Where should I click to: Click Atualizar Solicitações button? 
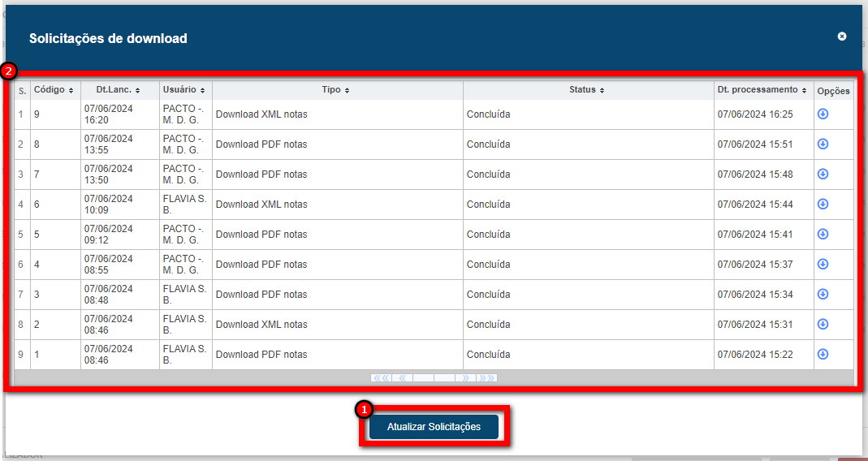[x=434, y=427]
